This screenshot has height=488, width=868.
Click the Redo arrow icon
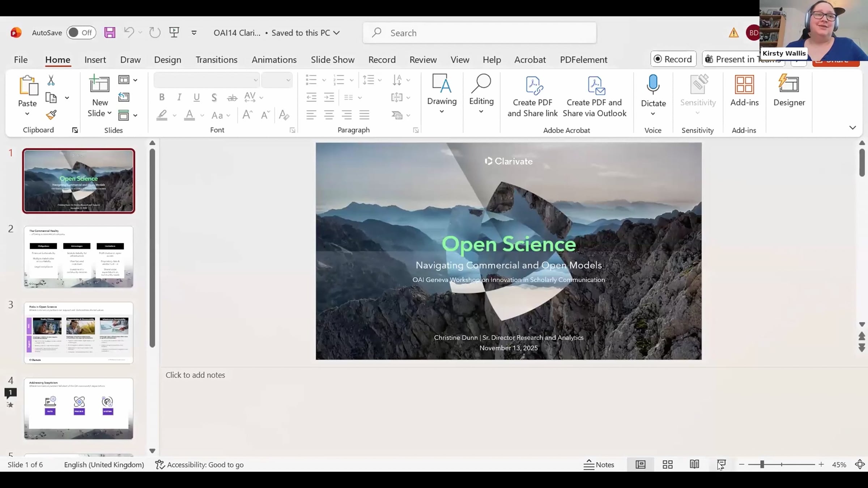point(155,33)
